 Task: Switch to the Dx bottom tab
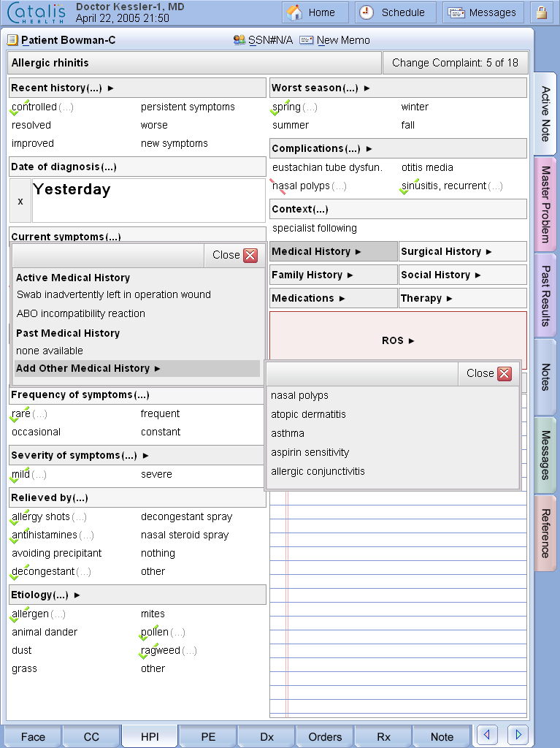pos(266,736)
